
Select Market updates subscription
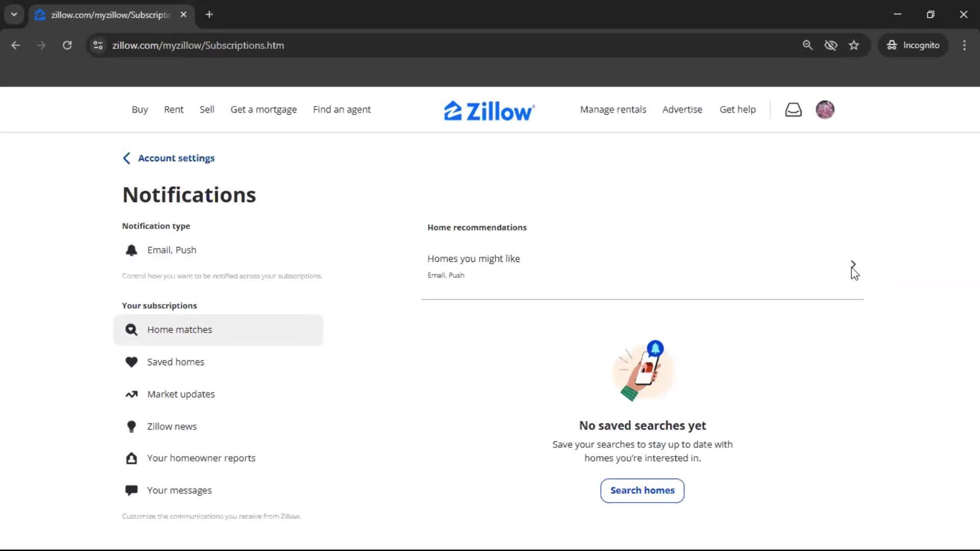(181, 394)
